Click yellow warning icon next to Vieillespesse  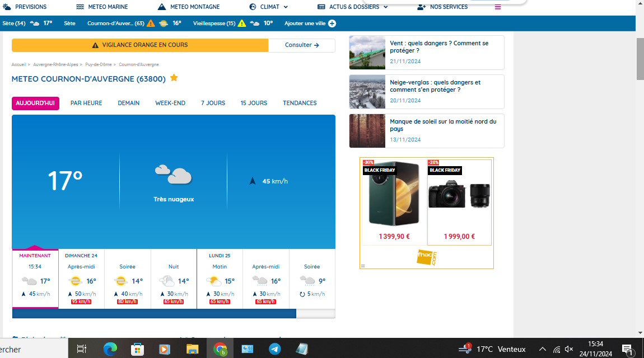[242, 23]
